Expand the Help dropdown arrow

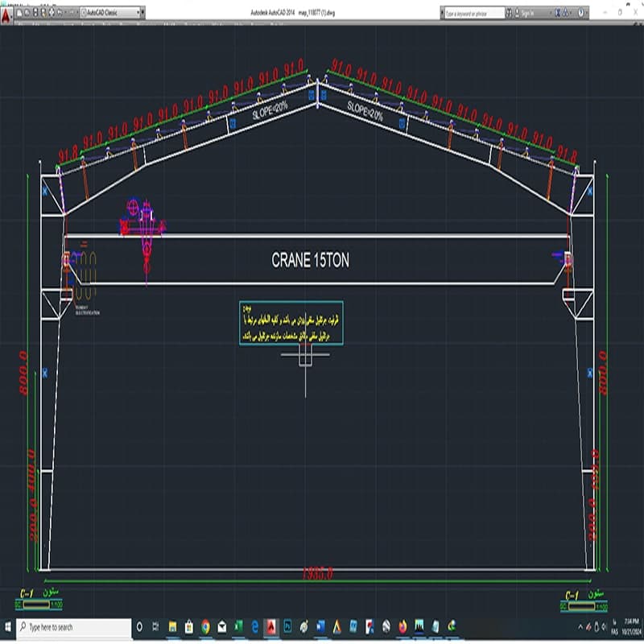tap(587, 14)
